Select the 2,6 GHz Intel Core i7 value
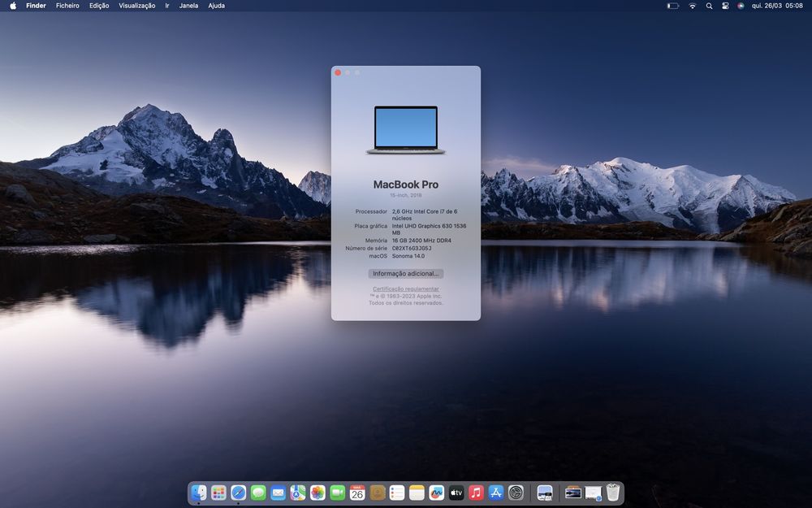Image resolution: width=812 pixels, height=508 pixels. coord(425,215)
